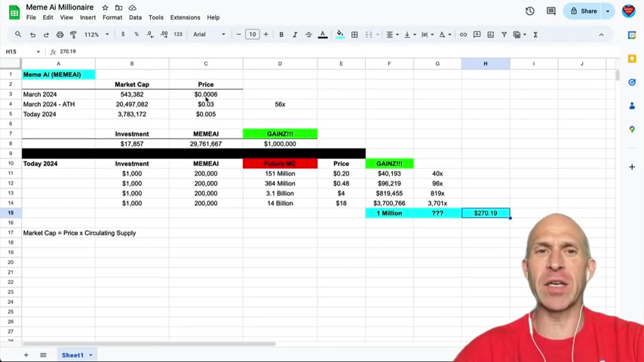644x362 pixels.
Task: Open the fill color picker
Action: click(340, 35)
